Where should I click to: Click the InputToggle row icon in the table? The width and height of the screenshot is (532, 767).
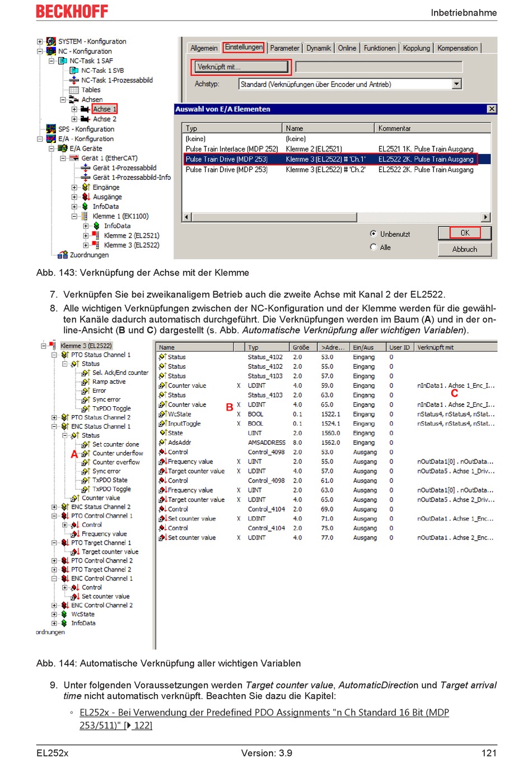[163, 424]
